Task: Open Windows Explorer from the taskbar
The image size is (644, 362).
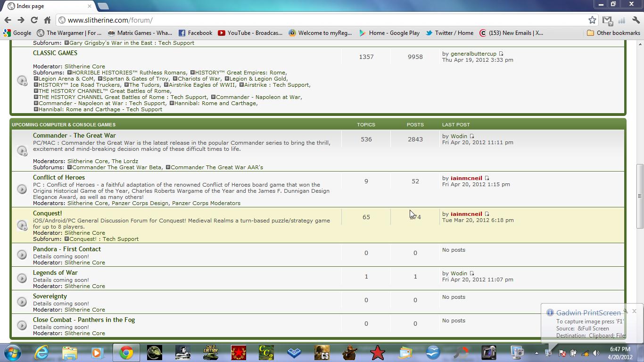Action: [70, 353]
